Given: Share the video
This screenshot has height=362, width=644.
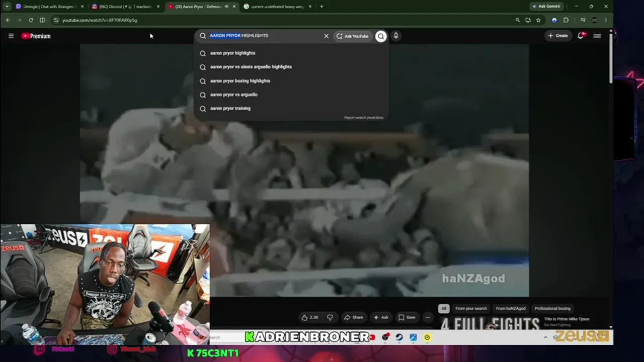Looking at the screenshot, I should pyautogui.click(x=353, y=317).
